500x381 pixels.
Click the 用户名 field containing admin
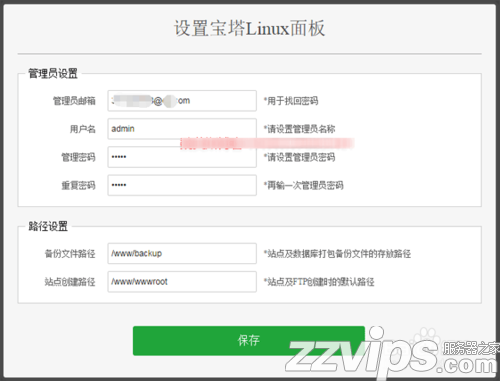(x=182, y=129)
